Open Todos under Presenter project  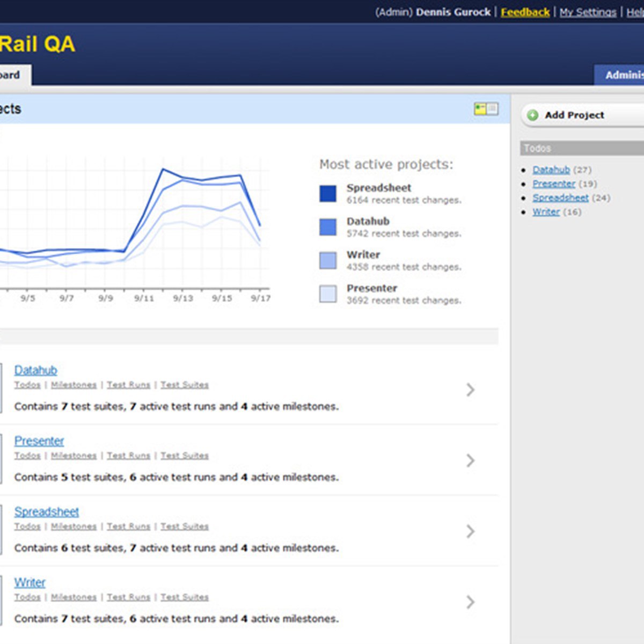tap(27, 456)
